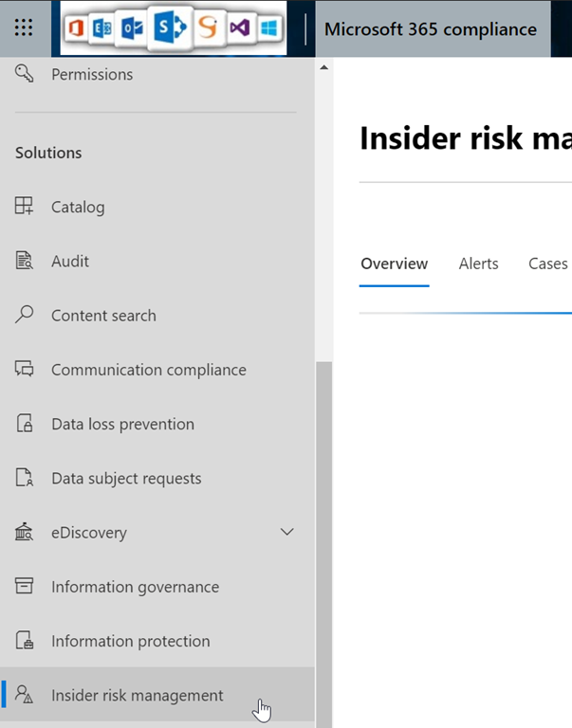The image size is (572, 728).
Task: Click the eDiscovery icon in sidebar
Action: [x=25, y=533]
